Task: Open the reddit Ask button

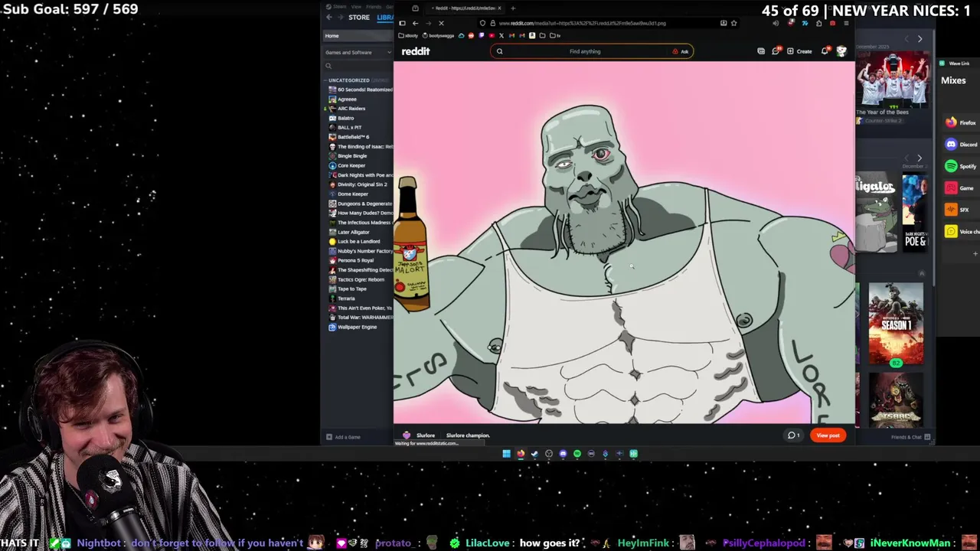Action: coord(681,51)
